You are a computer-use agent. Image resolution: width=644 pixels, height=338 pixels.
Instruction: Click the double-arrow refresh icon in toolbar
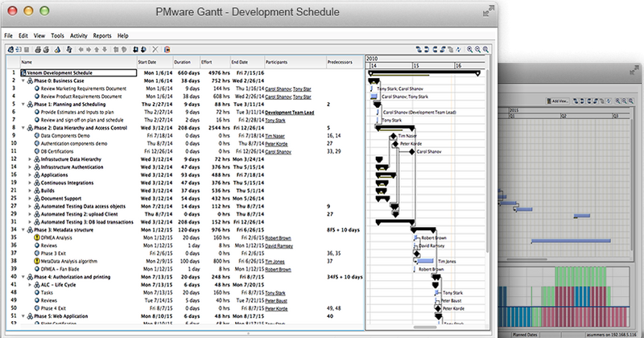(x=69, y=49)
